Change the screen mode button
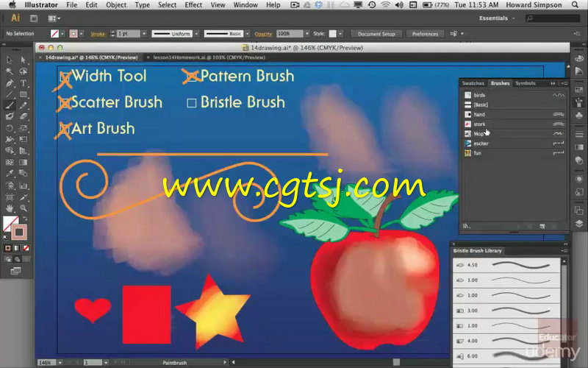This screenshot has height=368, width=588. click(15, 271)
